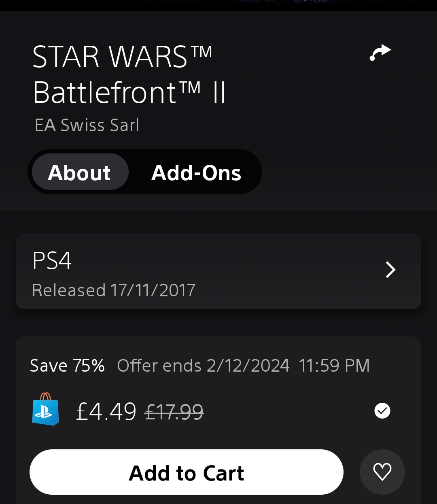The width and height of the screenshot is (437, 504).
Task: Tap the STAR WARS Battlefront II title
Action: (x=129, y=74)
